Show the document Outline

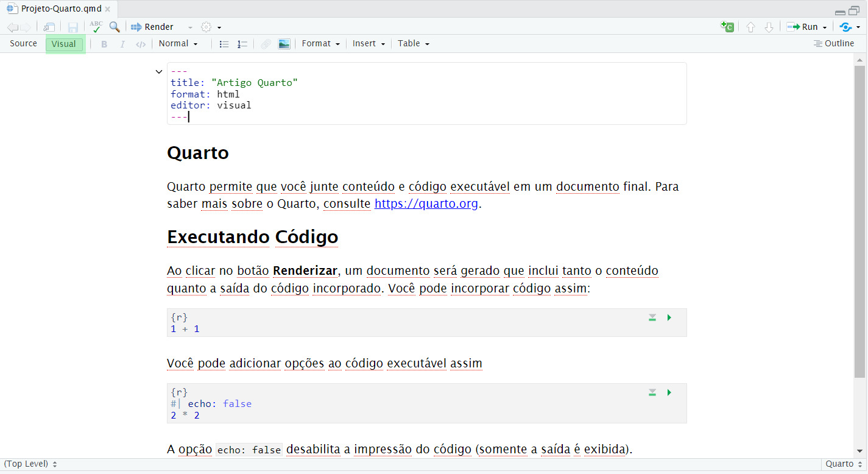[834, 43]
